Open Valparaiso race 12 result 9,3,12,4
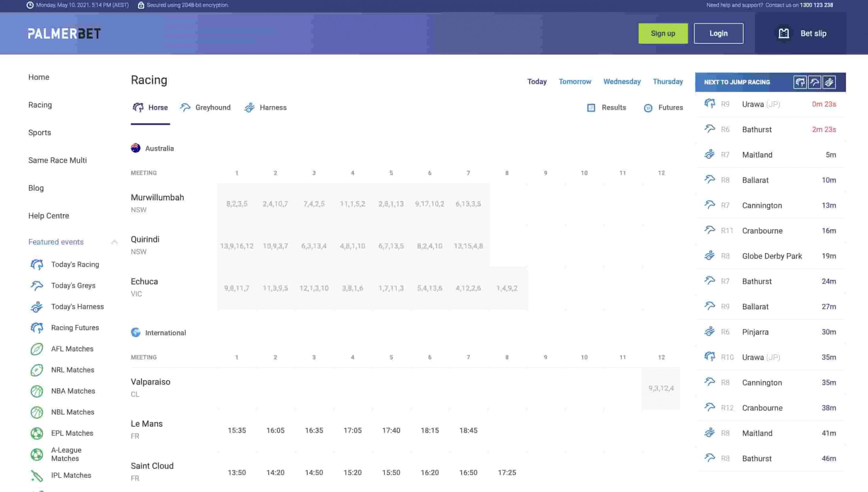 tap(661, 388)
